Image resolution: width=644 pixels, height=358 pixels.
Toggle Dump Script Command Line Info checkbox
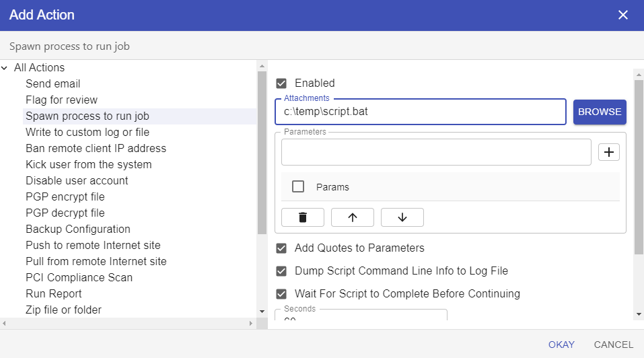coord(282,271)
